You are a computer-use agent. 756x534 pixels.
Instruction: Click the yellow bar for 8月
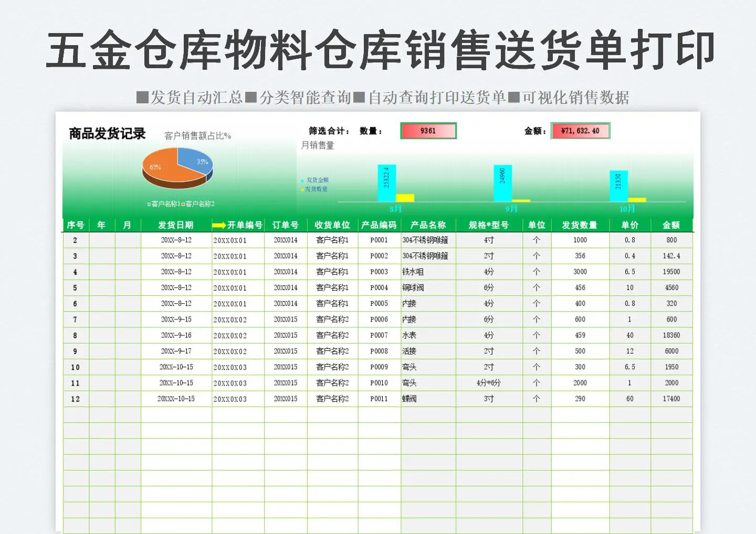[405, 198]
